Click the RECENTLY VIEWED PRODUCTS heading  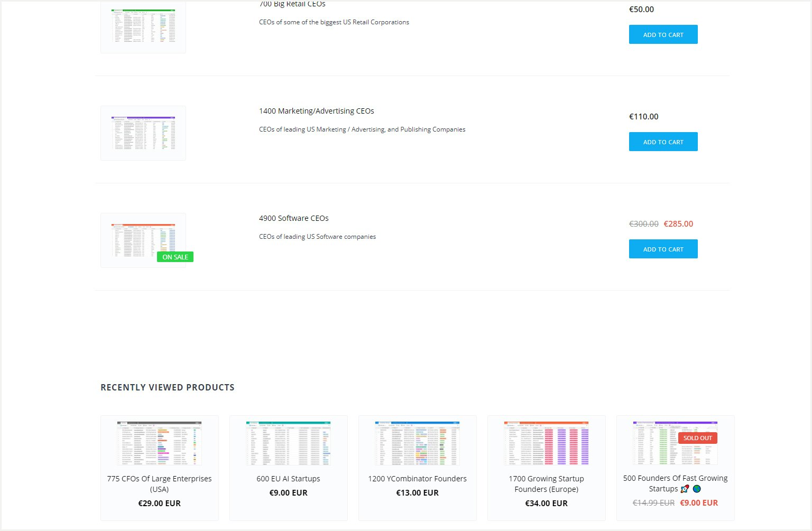[x=167, y=387]
